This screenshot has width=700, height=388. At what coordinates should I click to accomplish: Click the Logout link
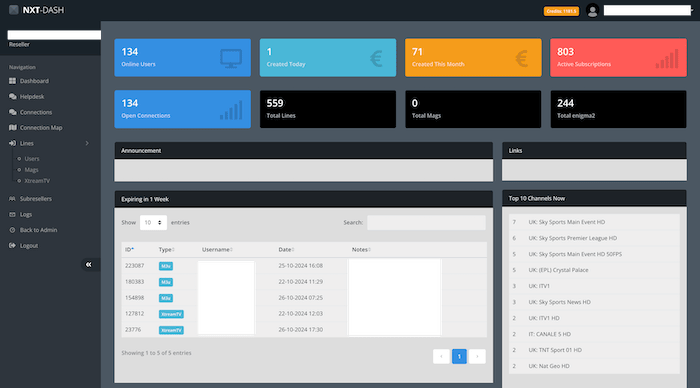[29, 246]
